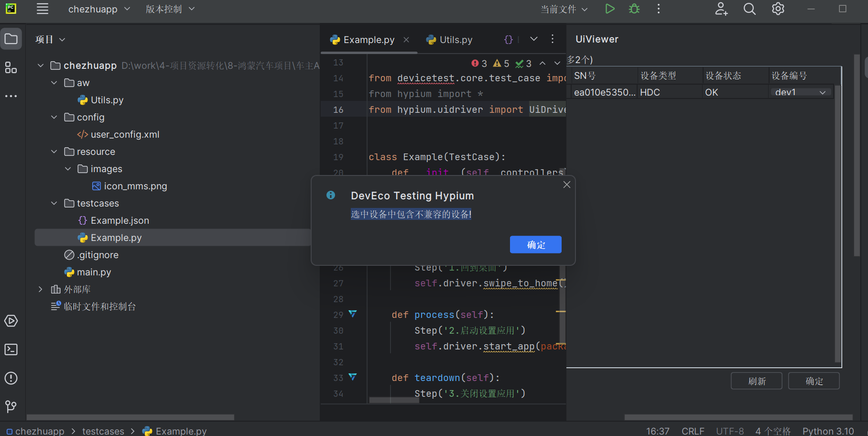Collapse the aw folder
This screenshot has width=868, height=436.
click(54, 83)
